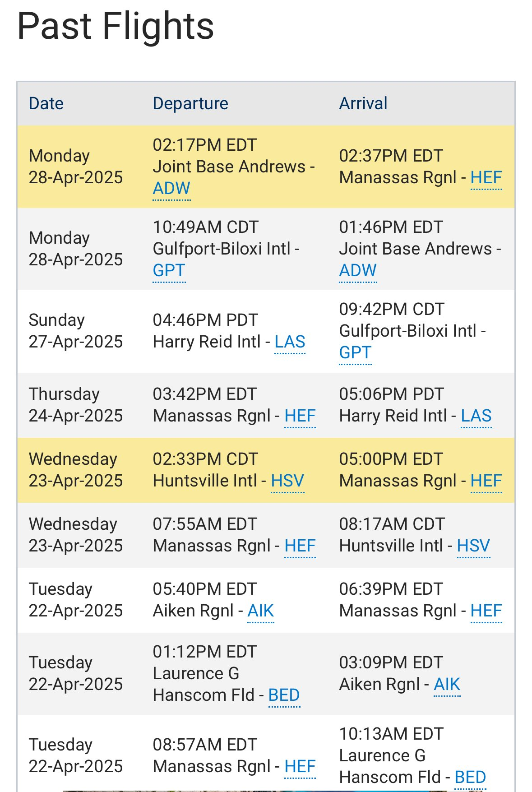Viewport: 532px width, 792px height.
Task: Open AIK link in 05:40PM EDT departure
Action: coord(260,611)
